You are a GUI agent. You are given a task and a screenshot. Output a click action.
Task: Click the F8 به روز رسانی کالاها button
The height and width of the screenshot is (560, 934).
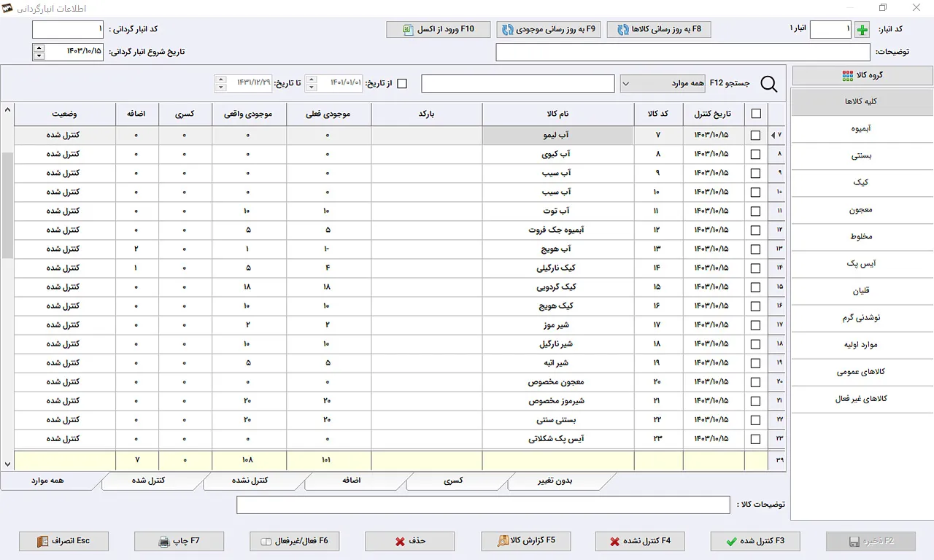click(x=659, y=29)
